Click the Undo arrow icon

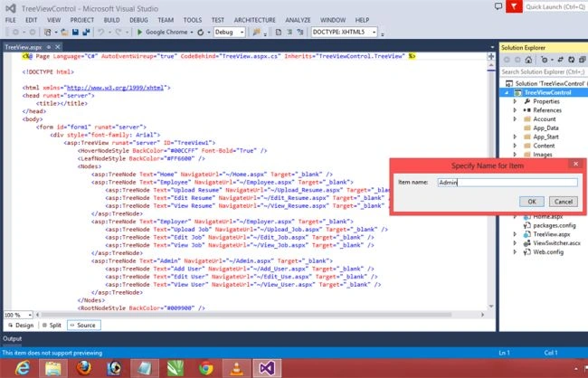tap(101, 33)
